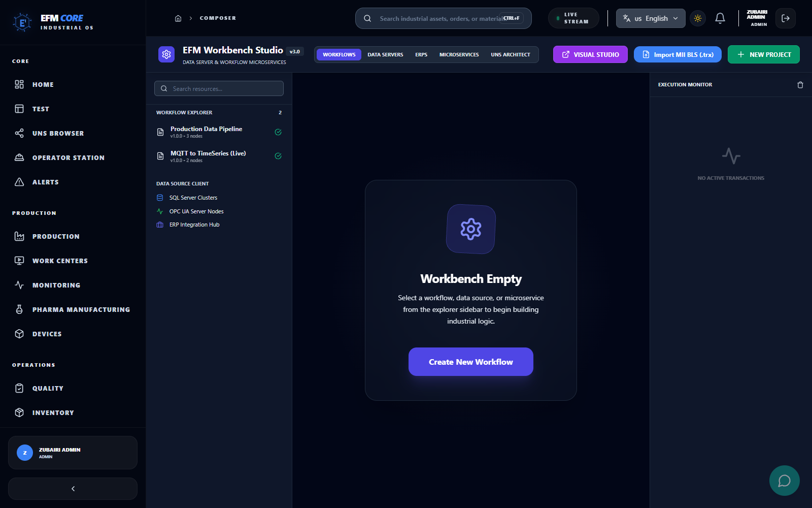812x508 pixels.
Task: Click the notifications bell icon
Action: (x=720, y=18)
